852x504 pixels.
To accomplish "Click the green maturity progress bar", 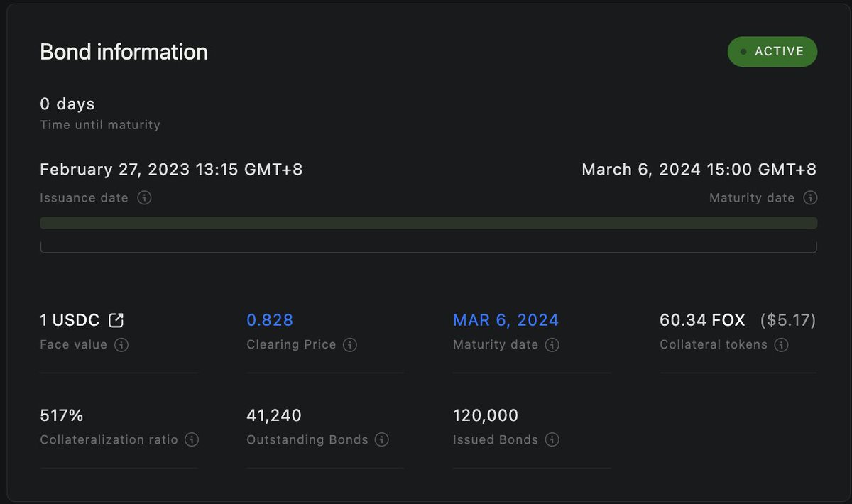I will (428, 223).
